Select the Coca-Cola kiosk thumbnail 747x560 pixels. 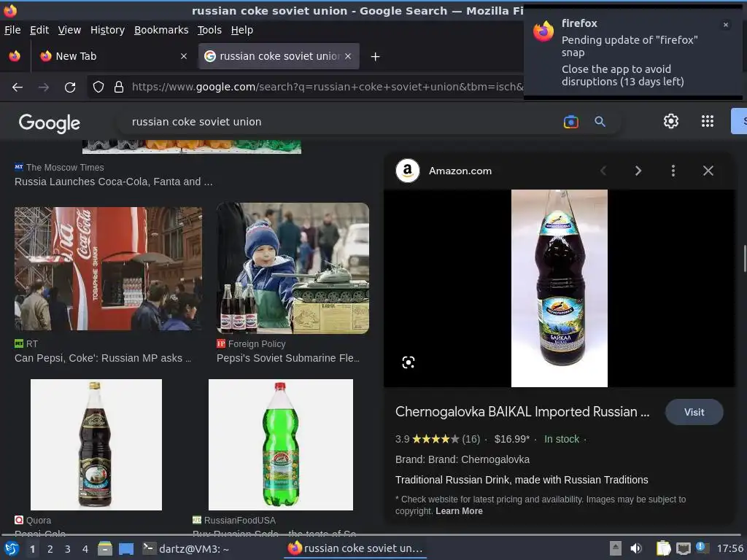pyautogui.click(x=108, y=268)
